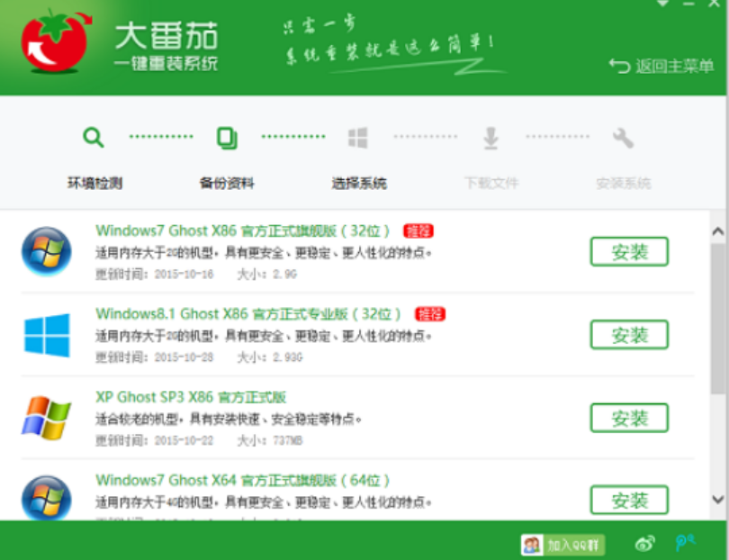Open the title bar dropdown menu arrow
The width and height of the screenshot is (729, 560).
662,4
